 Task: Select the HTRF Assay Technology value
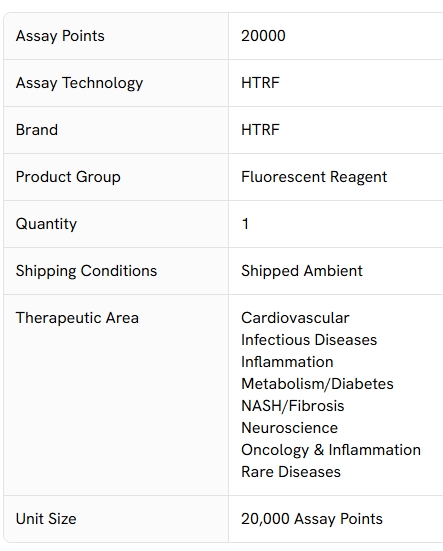coord(260,83)
